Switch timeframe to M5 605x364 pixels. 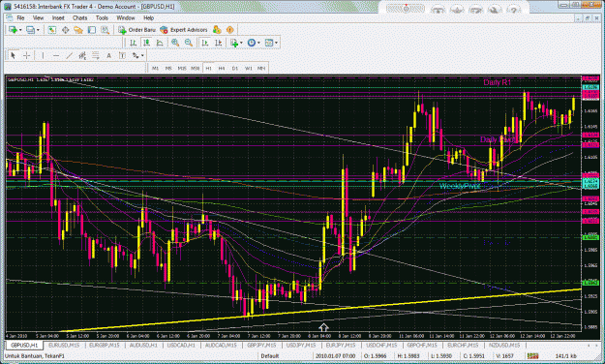point(168,69)
